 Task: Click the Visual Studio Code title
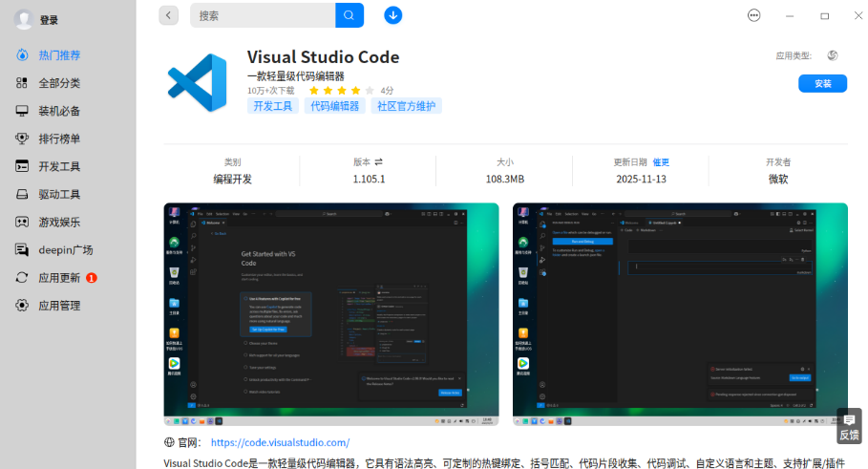point(324,57)
